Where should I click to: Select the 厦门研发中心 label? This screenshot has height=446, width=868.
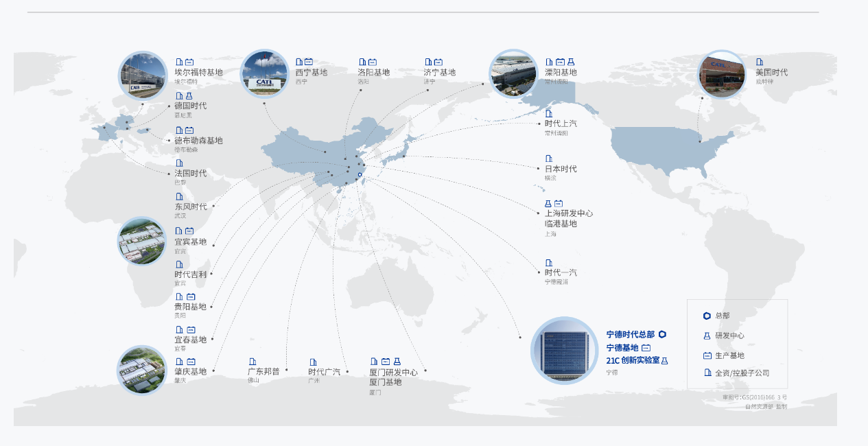click(393, 373)
